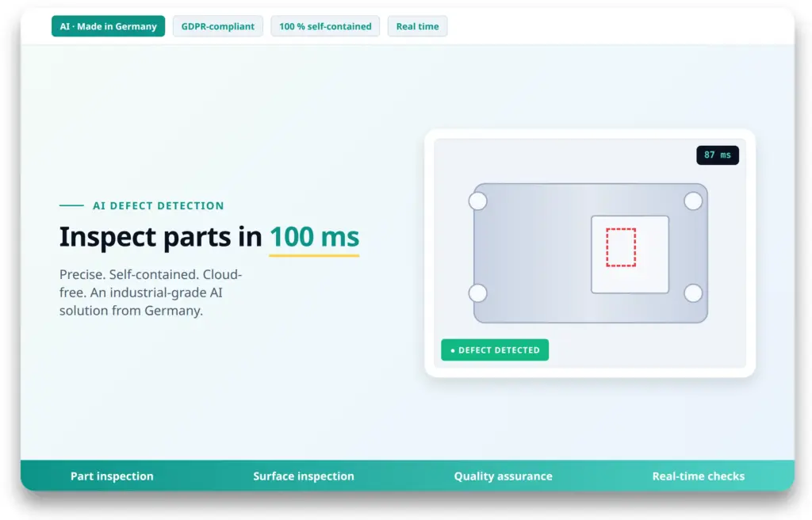Click the Precise. Self-contained. Cloud-free description paragraph
Screen dimensions: 812x520
tap(151, 292)
